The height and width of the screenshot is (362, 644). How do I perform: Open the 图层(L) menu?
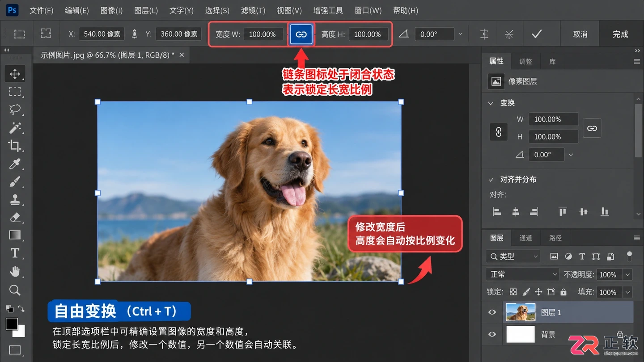pos(146,10)
